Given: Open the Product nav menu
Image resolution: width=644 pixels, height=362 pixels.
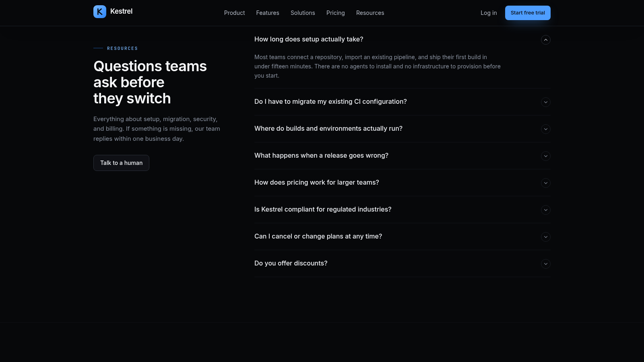Looking at the screenshot, I should 234,13.
